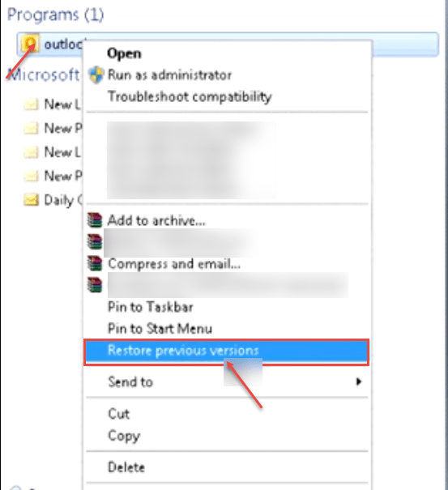Click the WinRAR icon beside Compress and email

[x=95, y=263]
